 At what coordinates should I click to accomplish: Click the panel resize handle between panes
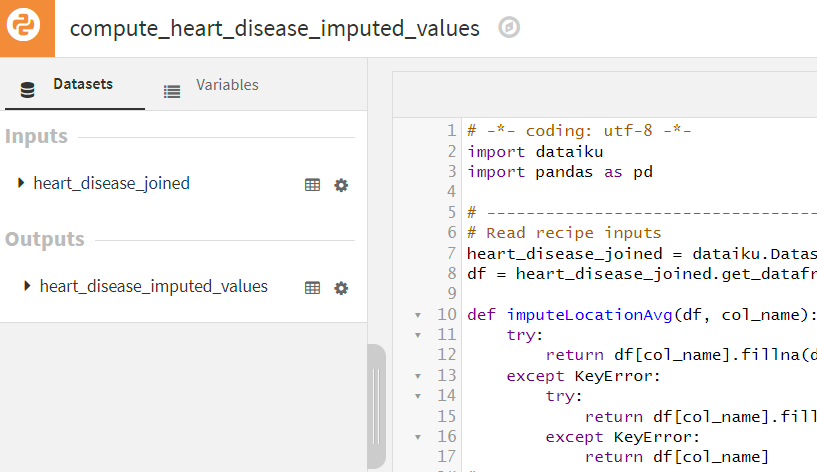pyautogui.click(x=376, y=406)
